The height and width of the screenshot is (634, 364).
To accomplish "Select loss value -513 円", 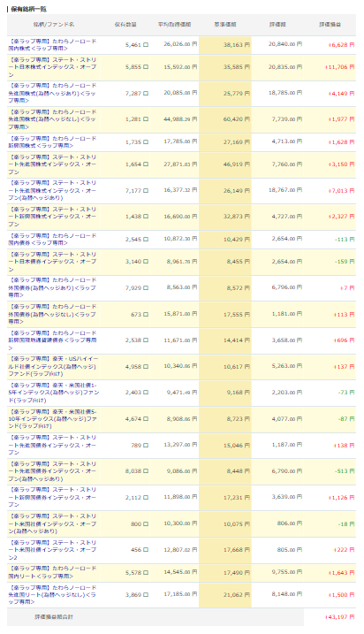I will 345,471.
